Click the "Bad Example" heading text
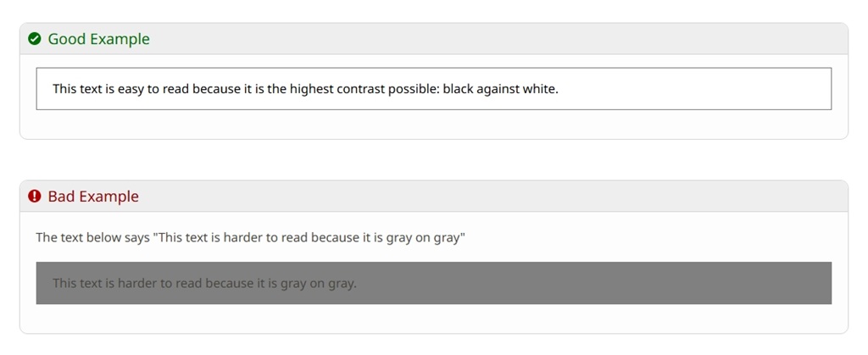868x355 pixels. (x=93, y=197)
